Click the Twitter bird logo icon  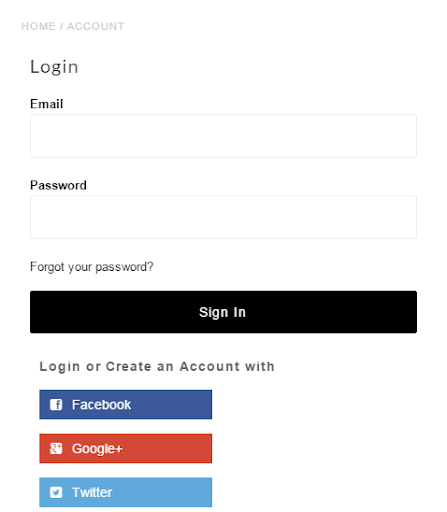click(x=56, y=492)
